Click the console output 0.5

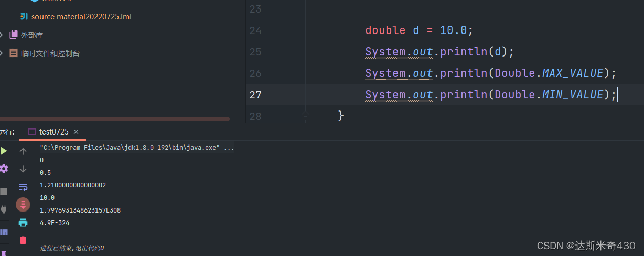coord(45,173)
